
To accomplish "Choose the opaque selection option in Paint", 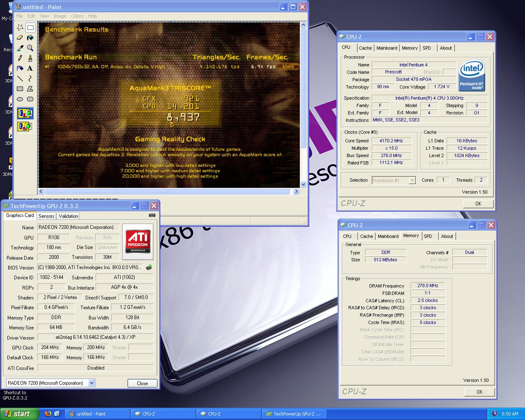I will (25, 113).
